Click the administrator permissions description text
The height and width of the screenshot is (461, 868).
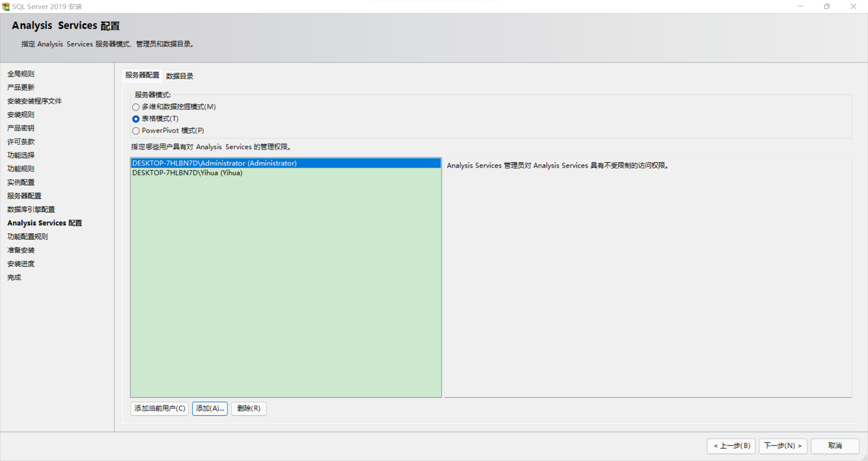557,165
